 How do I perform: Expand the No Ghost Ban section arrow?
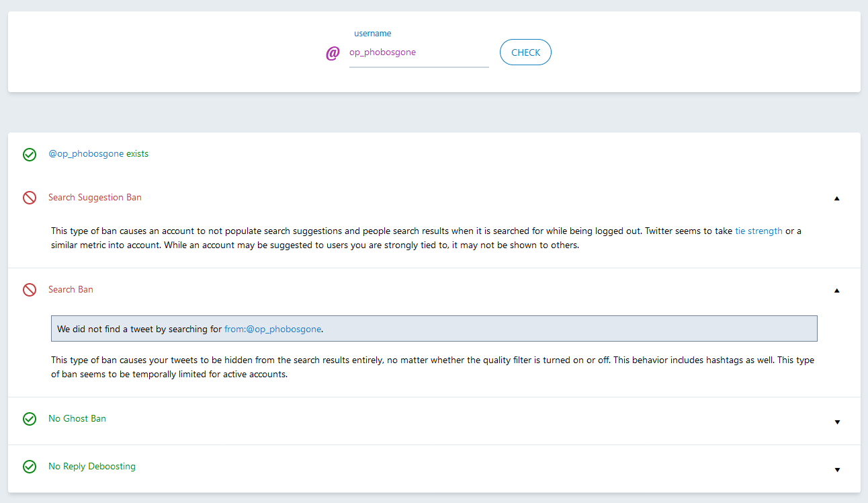click(x=837, y=422)
